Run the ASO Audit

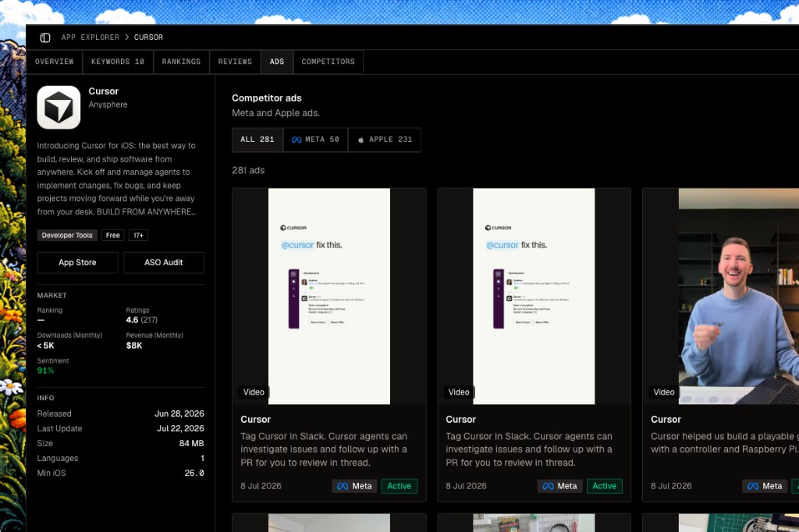pos(164,262)
